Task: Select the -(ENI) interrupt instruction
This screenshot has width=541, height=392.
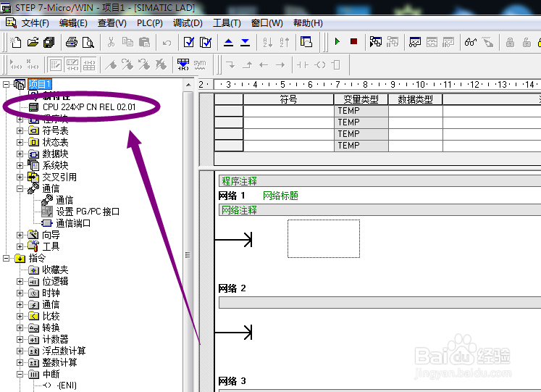Action: (67, 385)
